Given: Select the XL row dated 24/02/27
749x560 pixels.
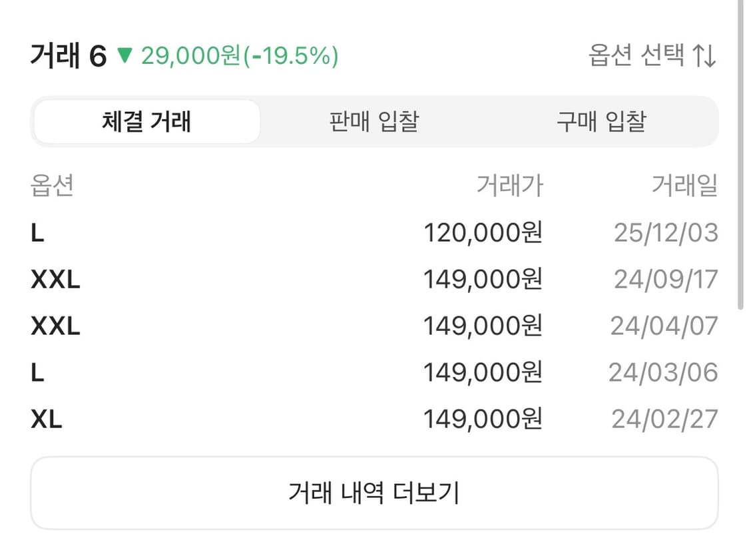Looking at the screenshot, I should 374,419.
